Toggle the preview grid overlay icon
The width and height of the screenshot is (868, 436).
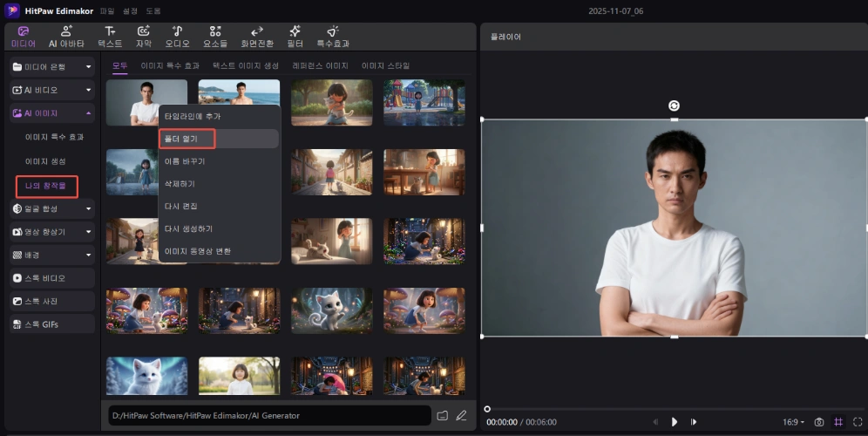[838, 422]
